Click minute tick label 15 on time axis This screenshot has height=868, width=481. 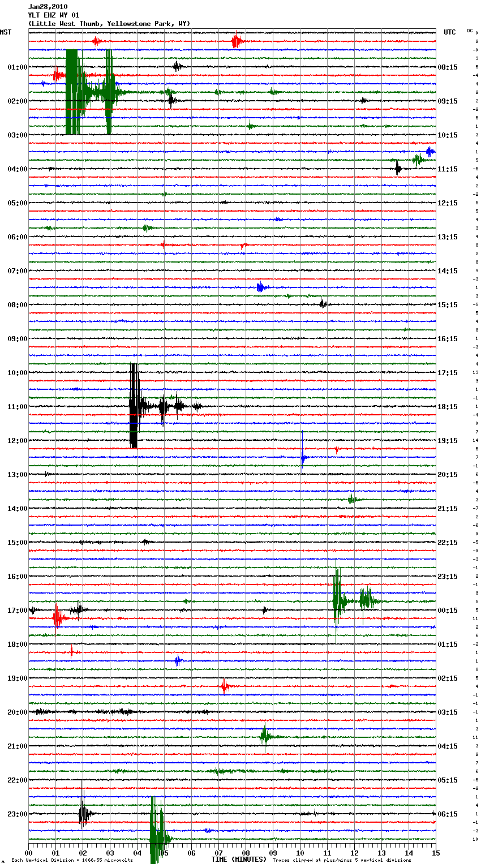436,852
